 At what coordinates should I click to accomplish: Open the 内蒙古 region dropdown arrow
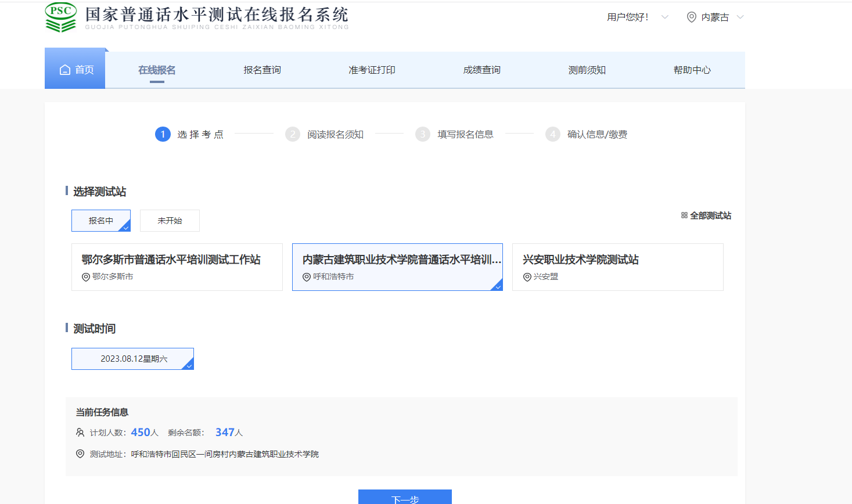coord(740,17)
